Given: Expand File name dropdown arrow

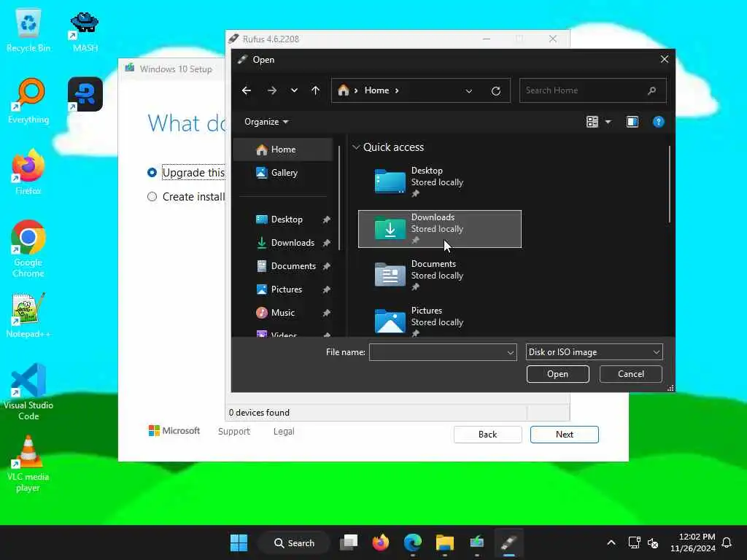Looking at the screenshot, I should (510, 352).
